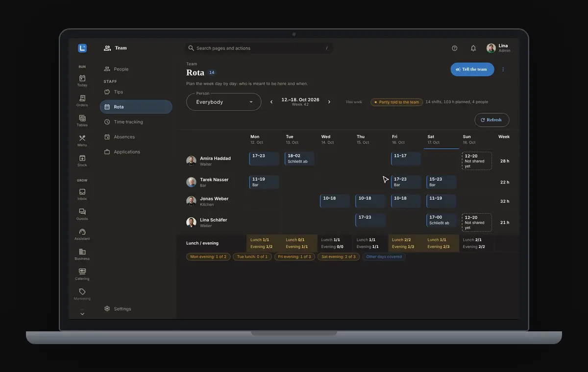Open the Tables view icon
The width and height of the screenshot is (588, 372).
coord(82,121)
